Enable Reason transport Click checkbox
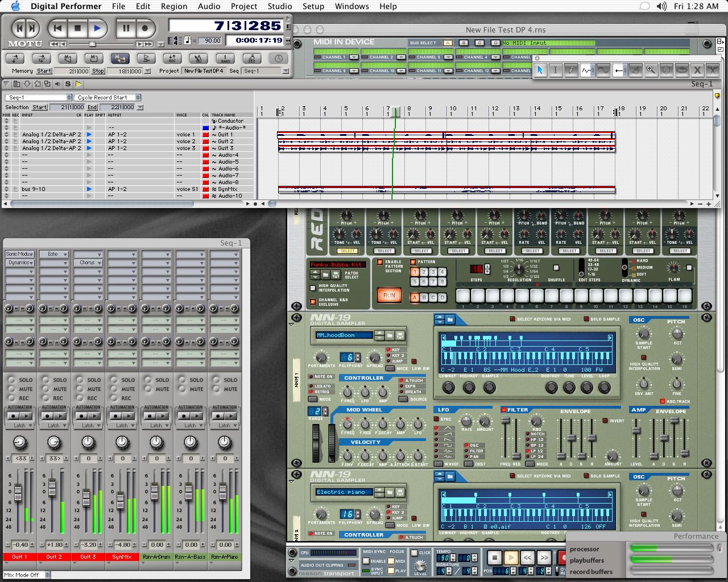Viewport: 728px width, 582px height. (414, 552)
